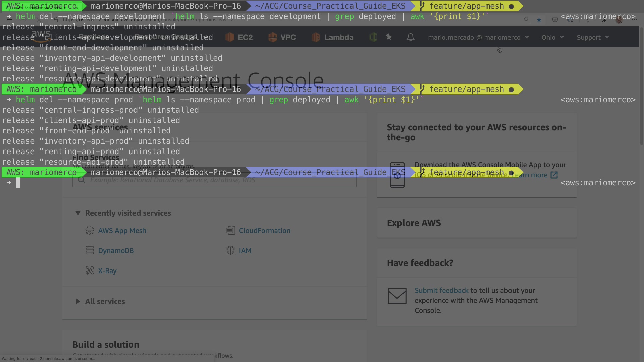The image size is (644, 362).
Task: Open the Lambda service shortcut
Action: [x=333, y=37]
